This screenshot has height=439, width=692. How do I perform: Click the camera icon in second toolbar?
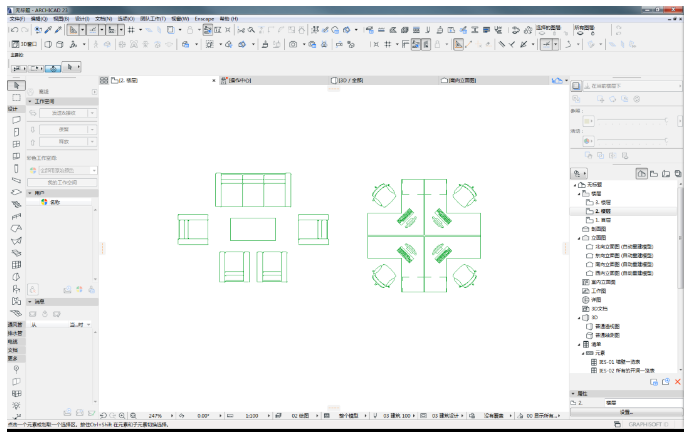[293, 44]
